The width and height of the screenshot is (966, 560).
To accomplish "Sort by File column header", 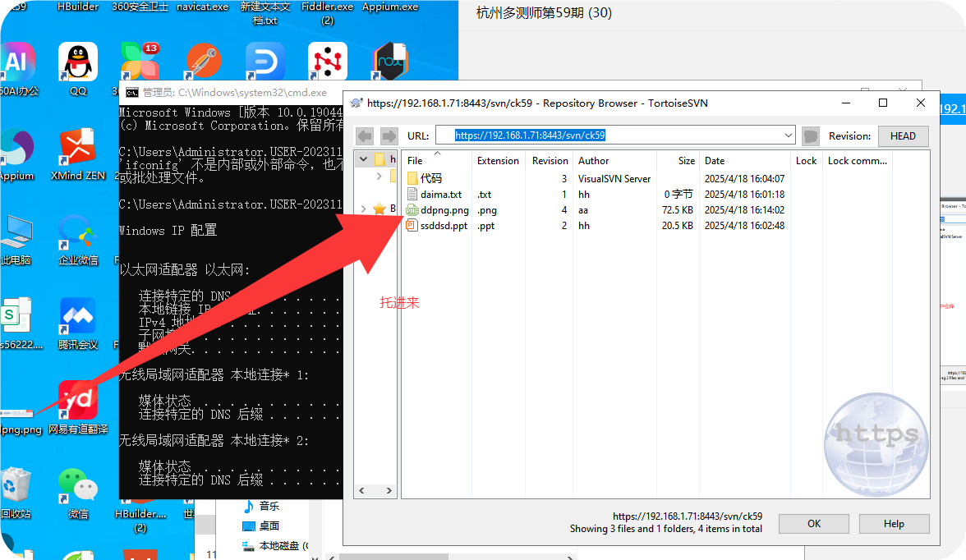I will pos(437,161).
